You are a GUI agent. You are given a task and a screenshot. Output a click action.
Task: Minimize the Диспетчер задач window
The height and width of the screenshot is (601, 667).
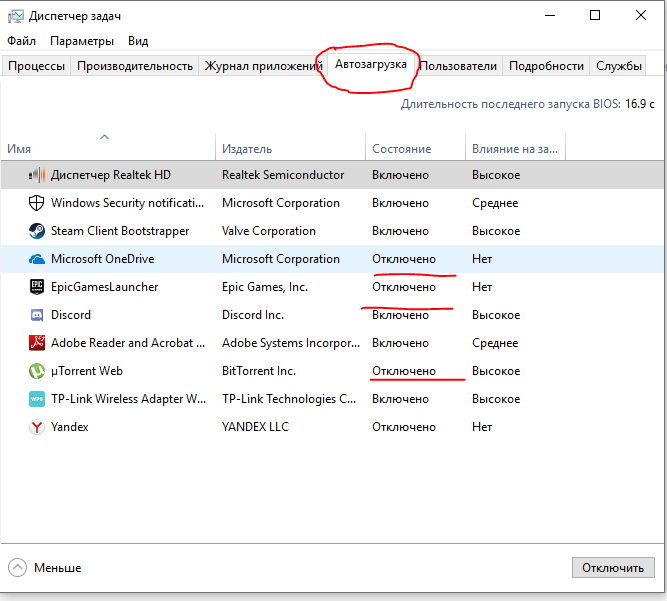[x=550, y=15]
